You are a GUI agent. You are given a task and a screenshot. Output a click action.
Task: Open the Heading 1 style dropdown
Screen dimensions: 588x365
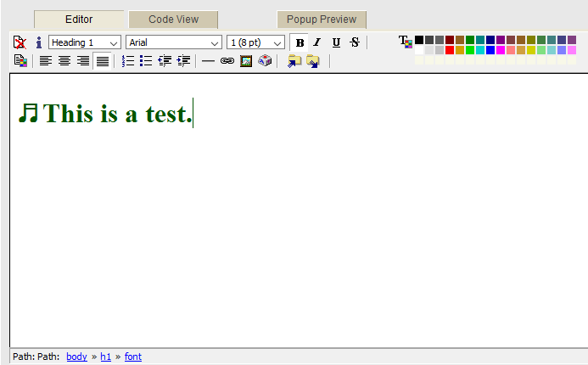(85, 42)
